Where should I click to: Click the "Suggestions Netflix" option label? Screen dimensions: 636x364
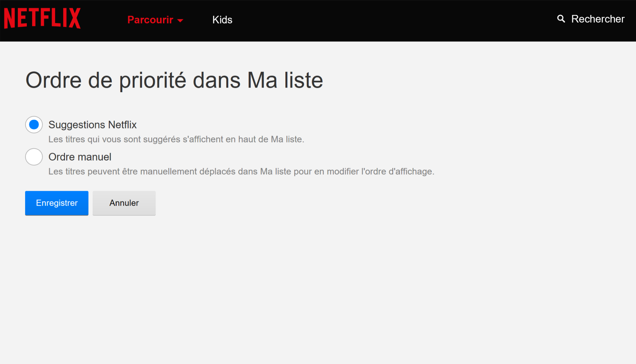pyautogui.click(x=92, y=125)
